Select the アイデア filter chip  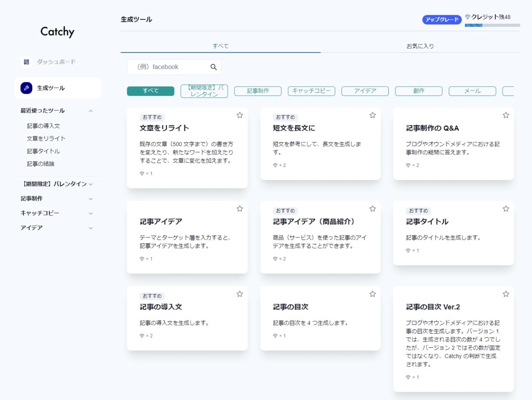click(365, 91)
